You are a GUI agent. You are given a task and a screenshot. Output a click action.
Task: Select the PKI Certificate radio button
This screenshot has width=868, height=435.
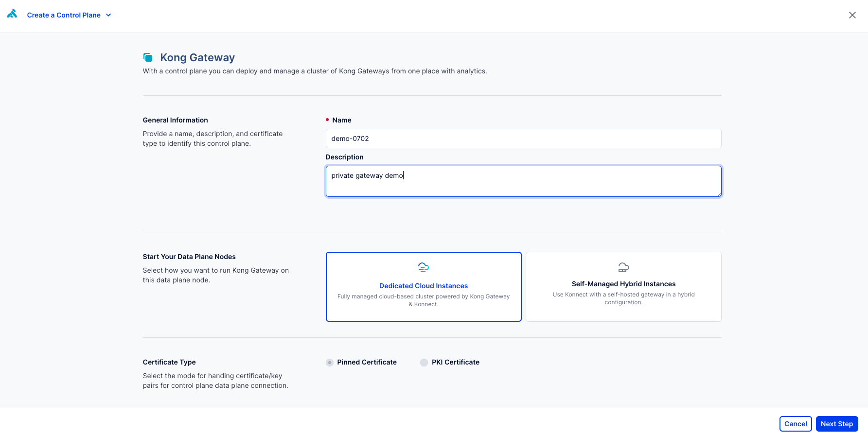424,363
